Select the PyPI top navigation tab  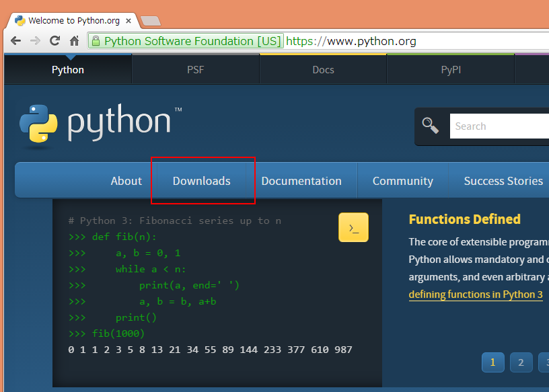coord(451,70)
